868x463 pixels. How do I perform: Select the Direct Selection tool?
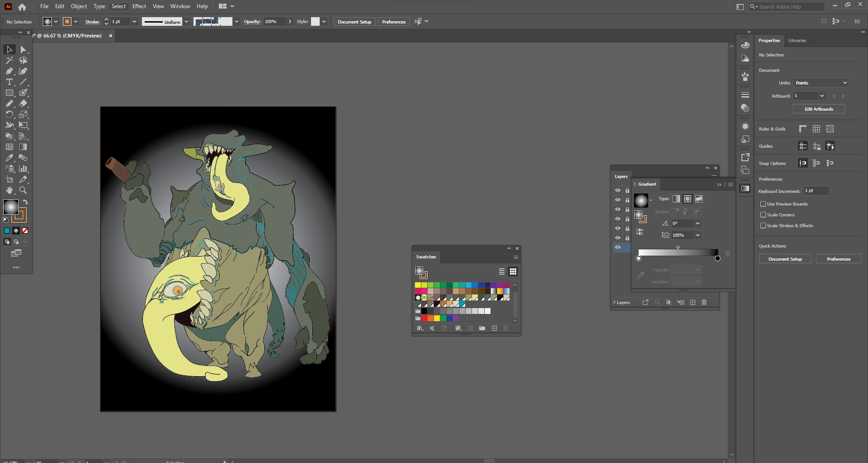(x=24, y=49)
